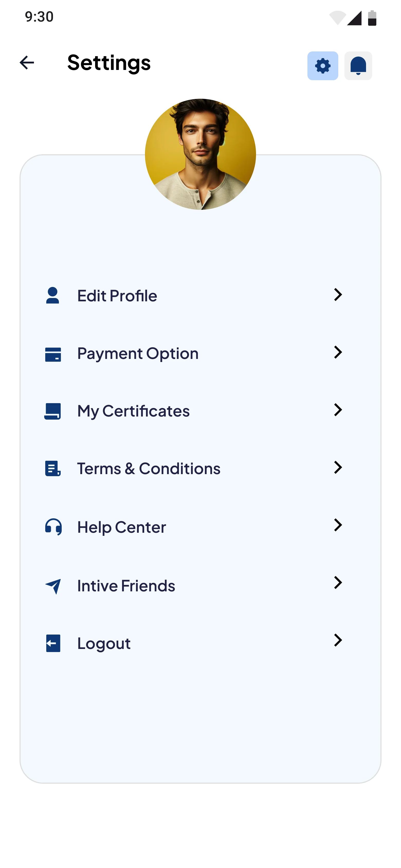Tap the back arrow icon

(27, 63)
